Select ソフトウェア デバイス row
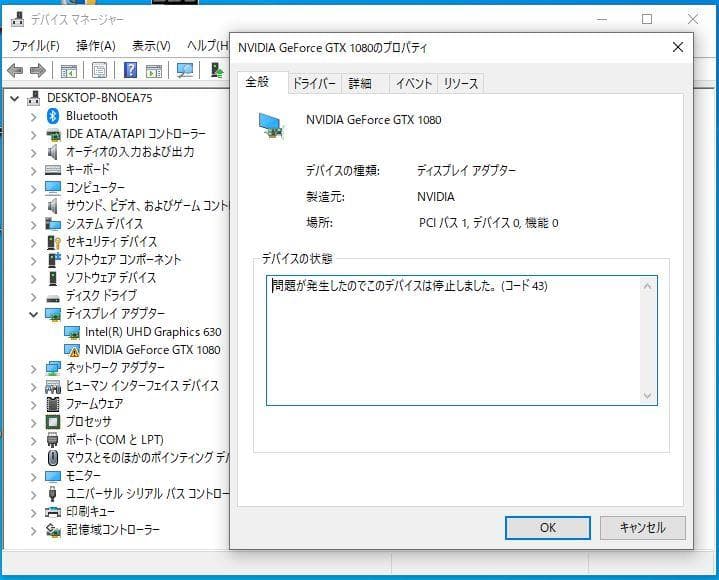The height and width of the screenshot is (580, 719). (x=111, y=278)
